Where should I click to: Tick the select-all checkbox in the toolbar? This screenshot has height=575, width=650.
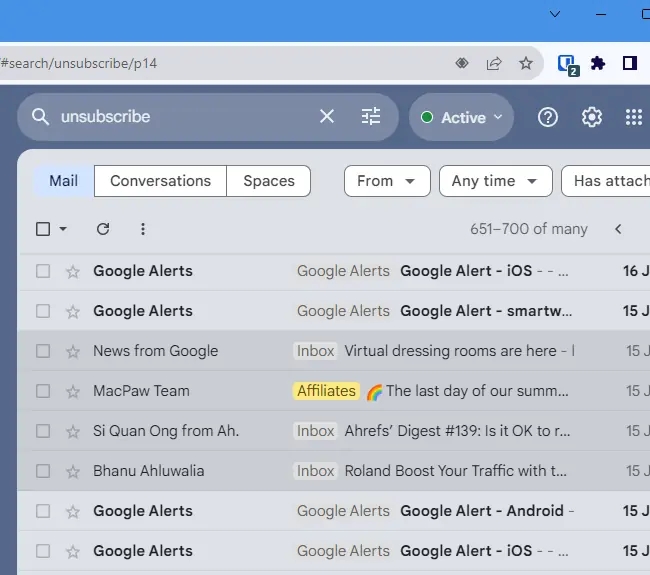click(x=43, y=229)
